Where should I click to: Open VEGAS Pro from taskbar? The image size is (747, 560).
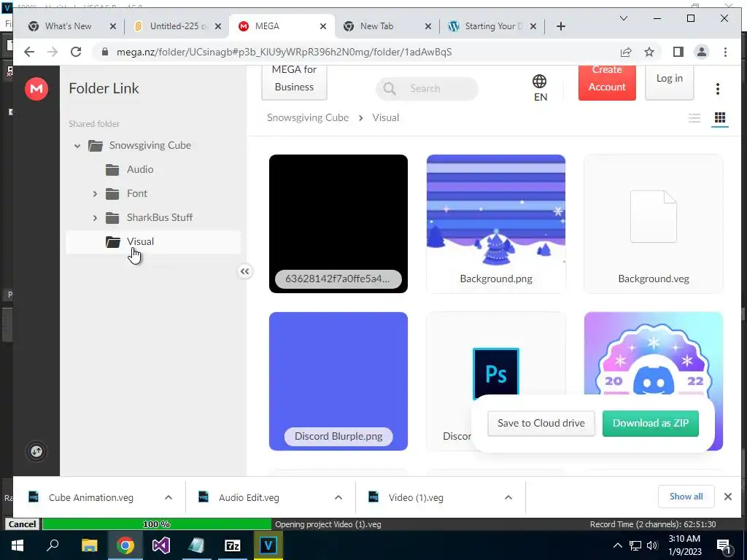[268, 545]
